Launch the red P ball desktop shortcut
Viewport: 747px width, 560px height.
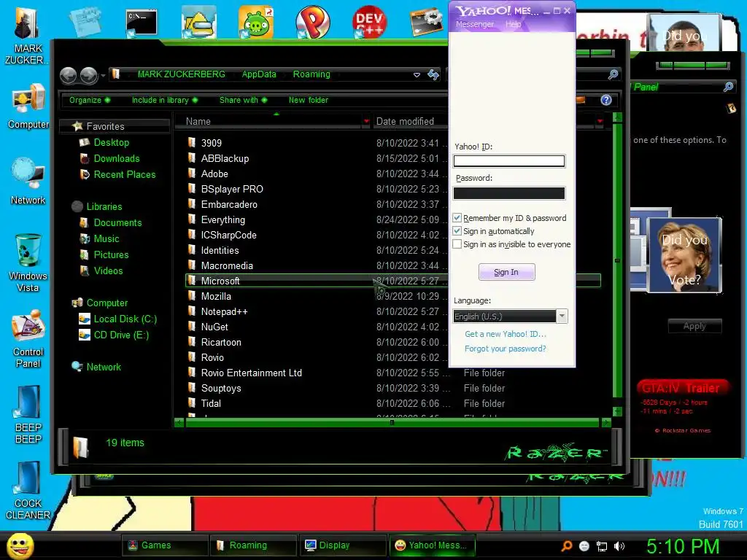click(312, 23)
